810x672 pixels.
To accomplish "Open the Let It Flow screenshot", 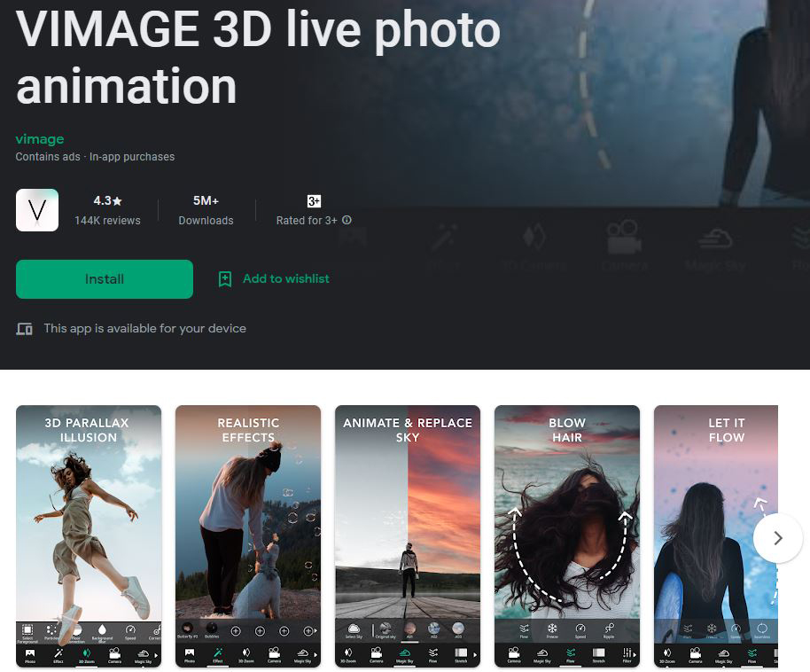I will coord(716,536).
